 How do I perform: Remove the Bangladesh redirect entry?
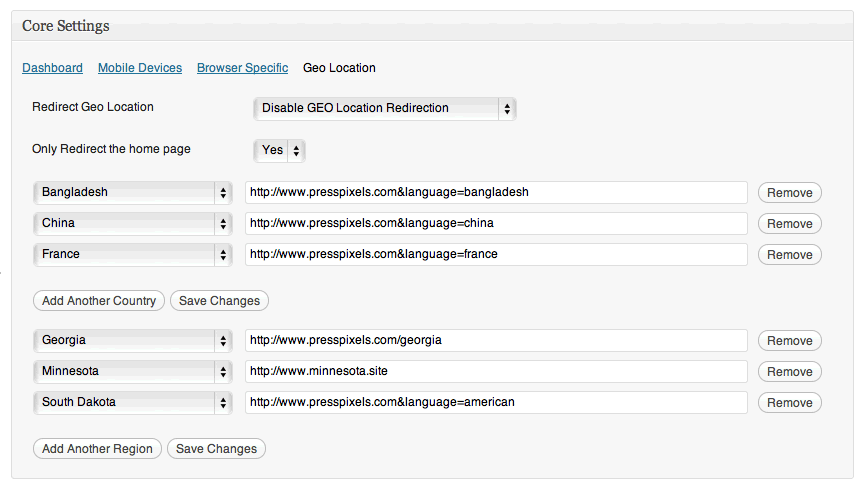tap(790, 192)
